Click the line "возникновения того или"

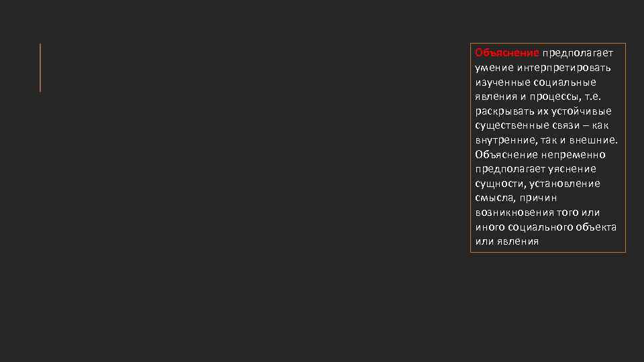537,213
